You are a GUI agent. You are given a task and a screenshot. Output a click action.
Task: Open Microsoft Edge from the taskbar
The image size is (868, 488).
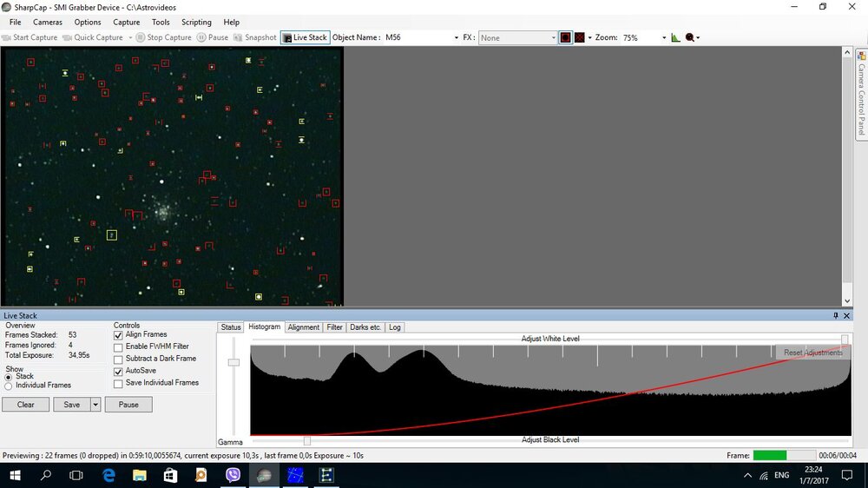tap(108, 475)
